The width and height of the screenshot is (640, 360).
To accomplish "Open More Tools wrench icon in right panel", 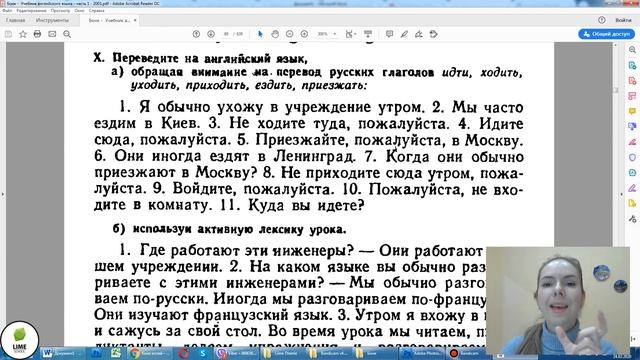I will 632,219.
